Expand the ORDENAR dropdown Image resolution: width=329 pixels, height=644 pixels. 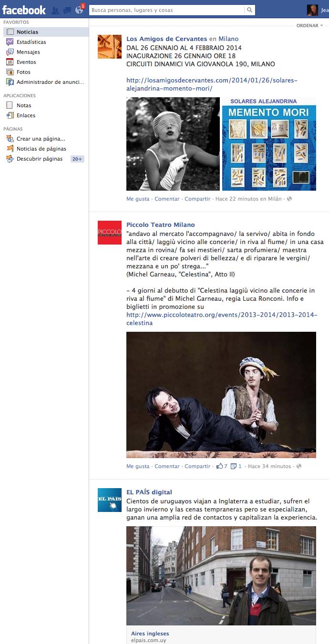click(x=309, y=26)
